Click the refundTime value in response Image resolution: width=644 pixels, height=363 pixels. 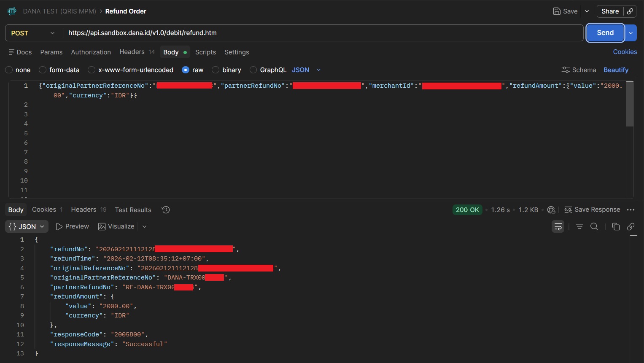click(154, 258)
